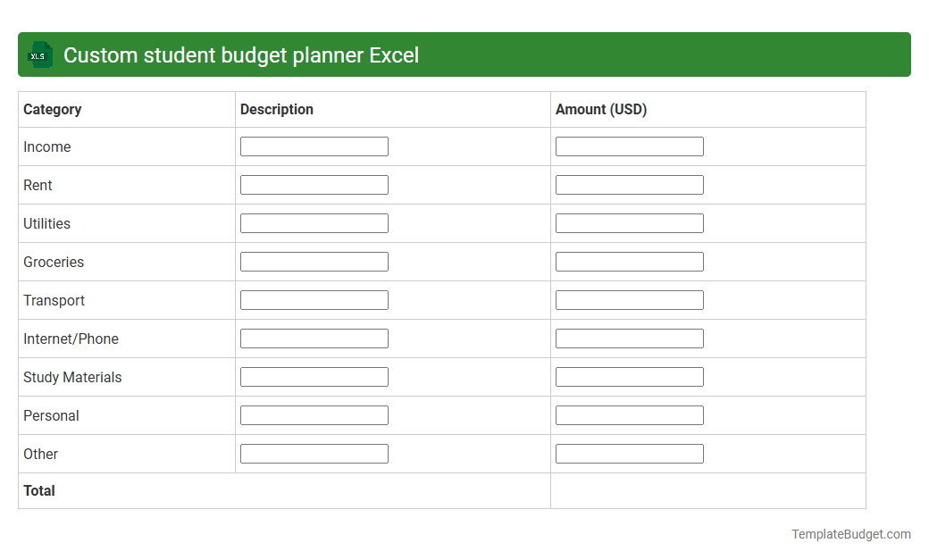Click the Transport description box

tap(314, 299)
